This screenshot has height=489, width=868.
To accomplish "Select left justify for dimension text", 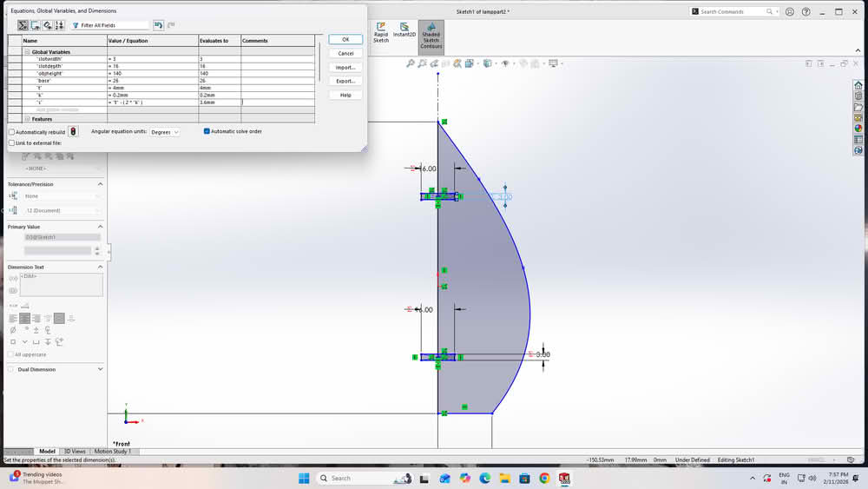I will [13, 319].
